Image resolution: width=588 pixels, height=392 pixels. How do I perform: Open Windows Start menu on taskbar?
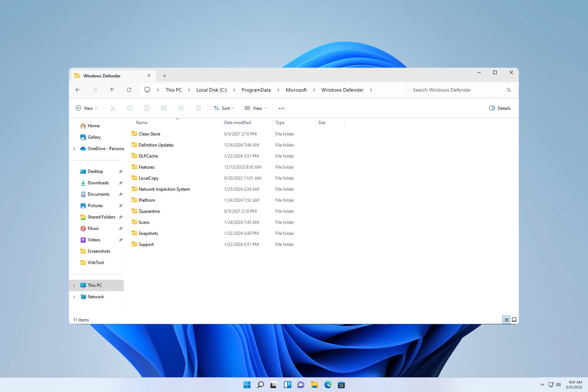coord(247,385)
